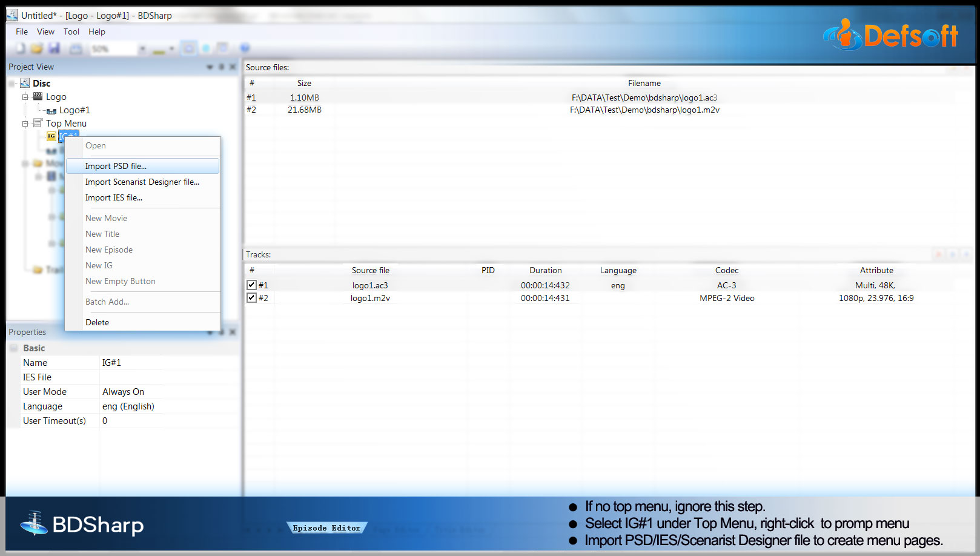Screen dimensions: 980x556
Task: Click the Language column header in Tracks
Action: click(x=618, y=270)
